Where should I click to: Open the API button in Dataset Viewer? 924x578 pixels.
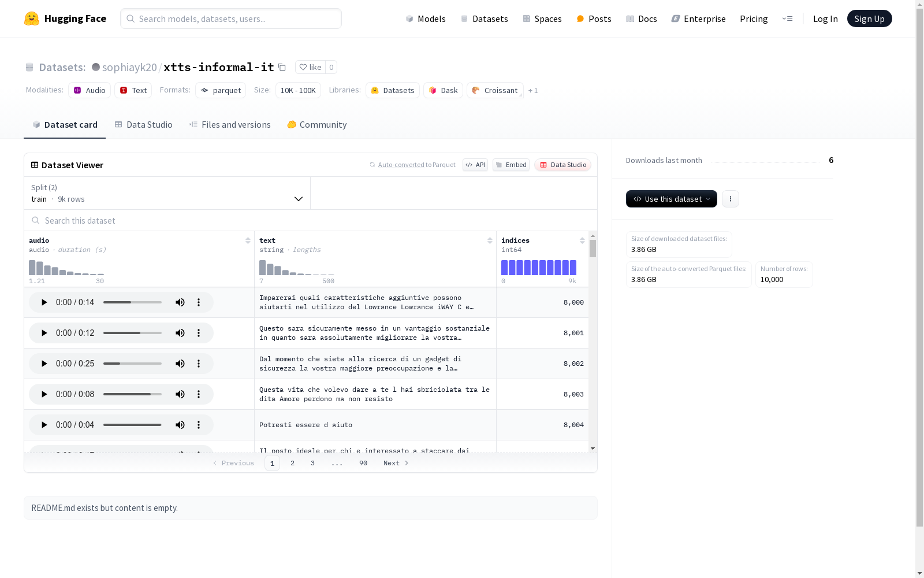click(x=475, y=165)
